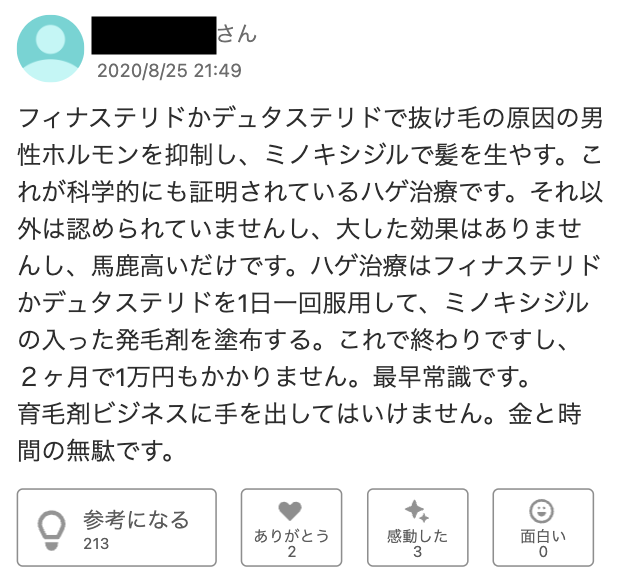
Task: Click the smiley face icon above 面白い
Action: pos(542,511)
